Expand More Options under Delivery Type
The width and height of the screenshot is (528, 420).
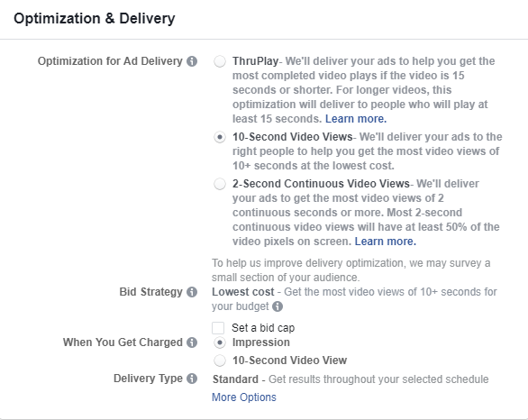[244, 397]
